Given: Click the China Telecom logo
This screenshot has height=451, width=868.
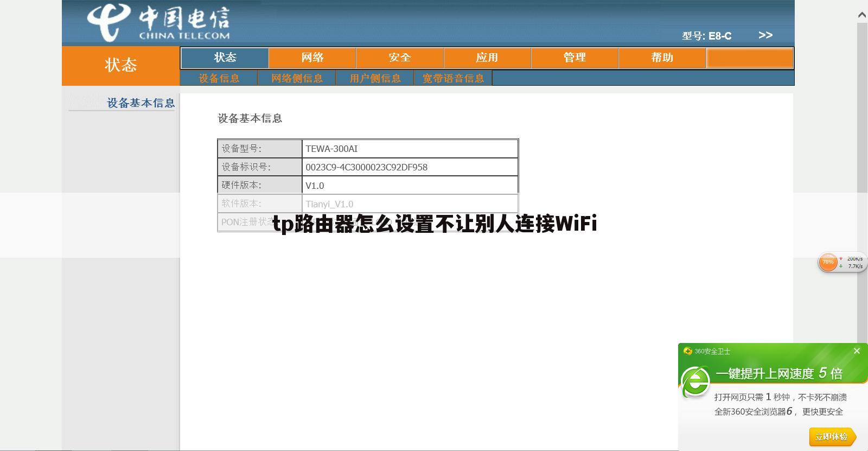Looking at the screenshot, I should coord(158,23).
